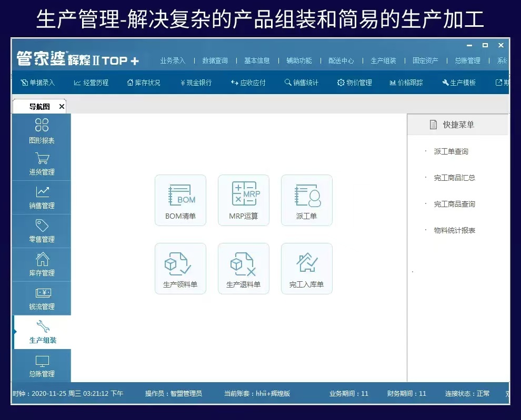Click 应收应付 toolbar item
The width and height of the screenshot is (521, 420).
[248, 83]
